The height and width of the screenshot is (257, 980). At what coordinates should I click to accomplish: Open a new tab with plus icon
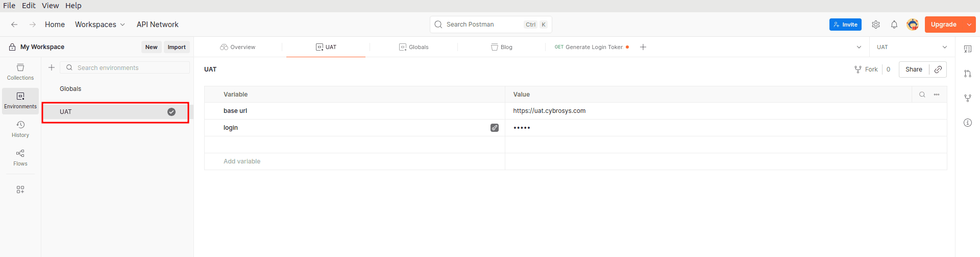pos(643,47)
